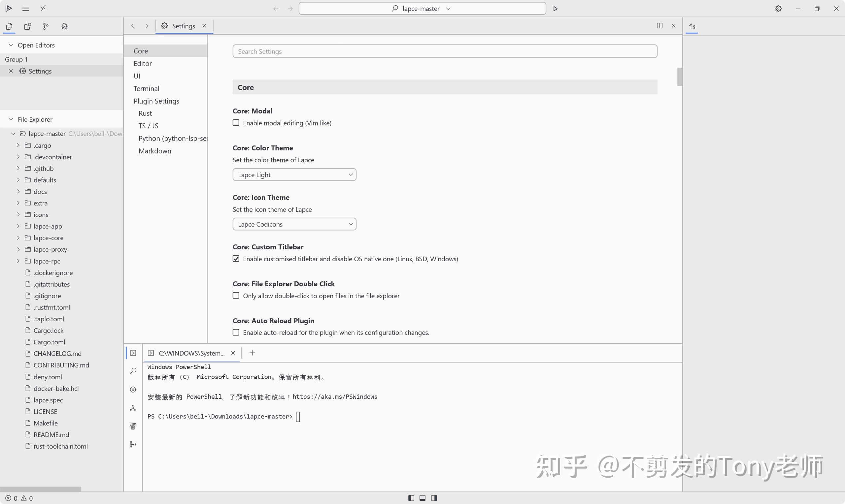Viewport: 845px width, 504px height.
Task: Select the Editor settings category
Action: coord(143,63)
